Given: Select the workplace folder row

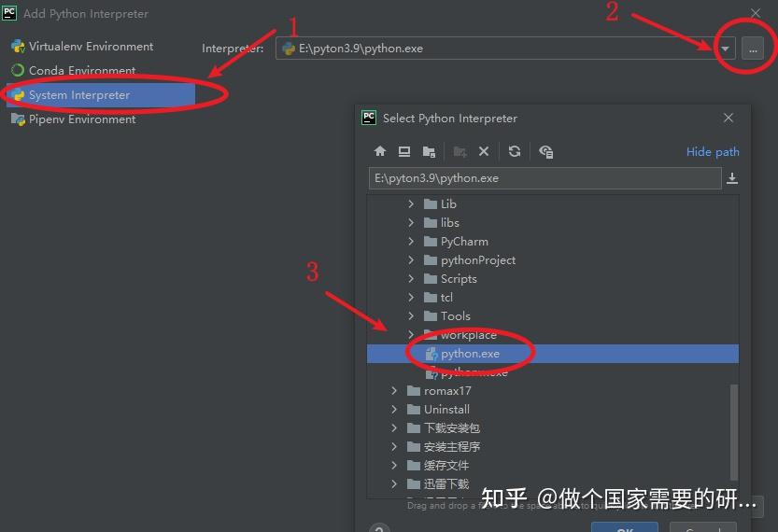Looking at the screenshot, I should (553, 335).
